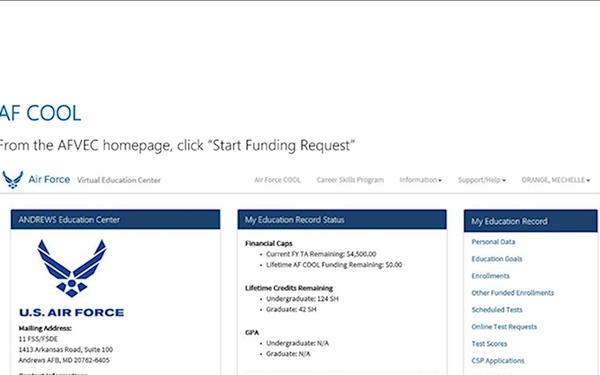The height and width of the screenshot is (375, 600).
Task: Click the My Education Record panel header
Action: [x=531, y=221]
